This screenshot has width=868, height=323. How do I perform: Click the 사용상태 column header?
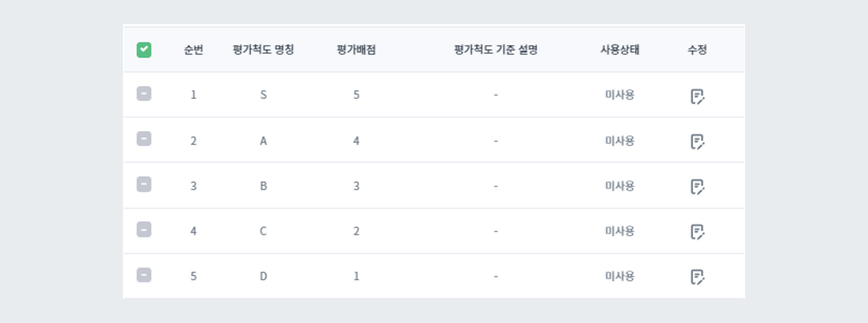[x=620, y=49]
